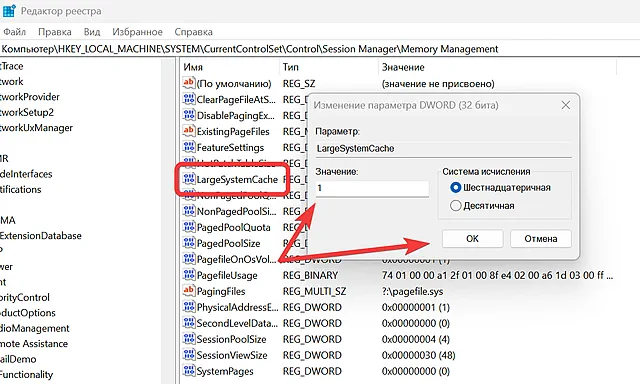Click the PagingFiles multi-string icon
640x384 pixels.
click(x=189, y=291)
